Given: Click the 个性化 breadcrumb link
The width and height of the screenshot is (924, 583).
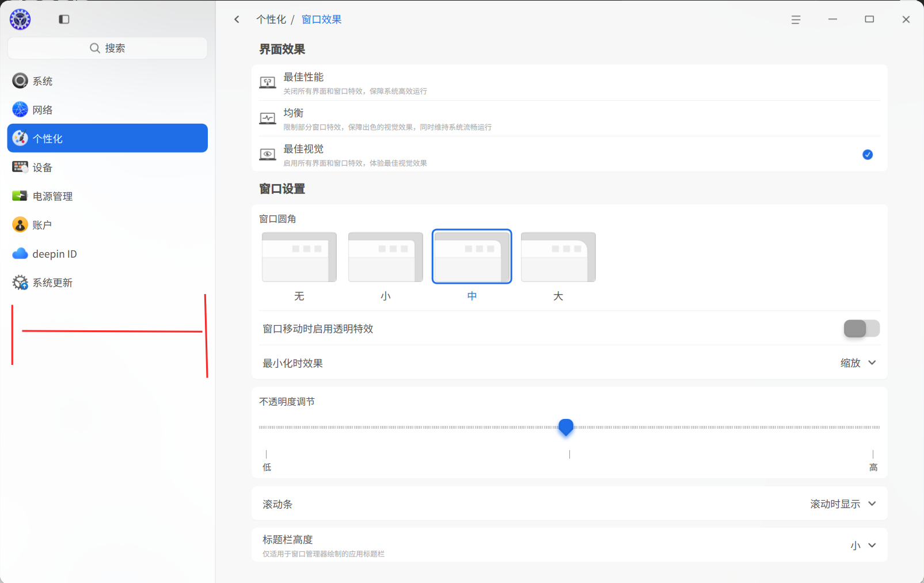Looking at the screenshot, I should pos(271,20).
